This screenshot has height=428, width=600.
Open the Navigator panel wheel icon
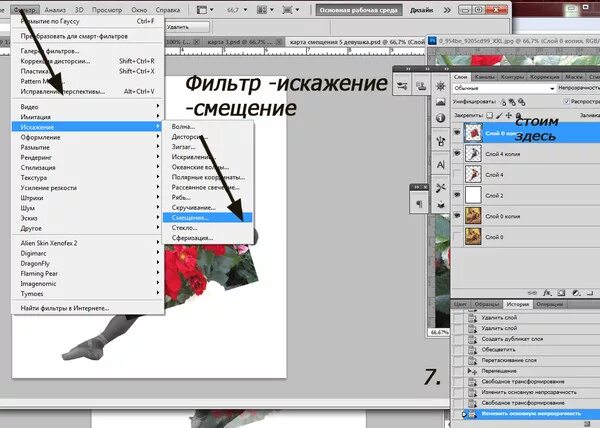click(440, 86)
